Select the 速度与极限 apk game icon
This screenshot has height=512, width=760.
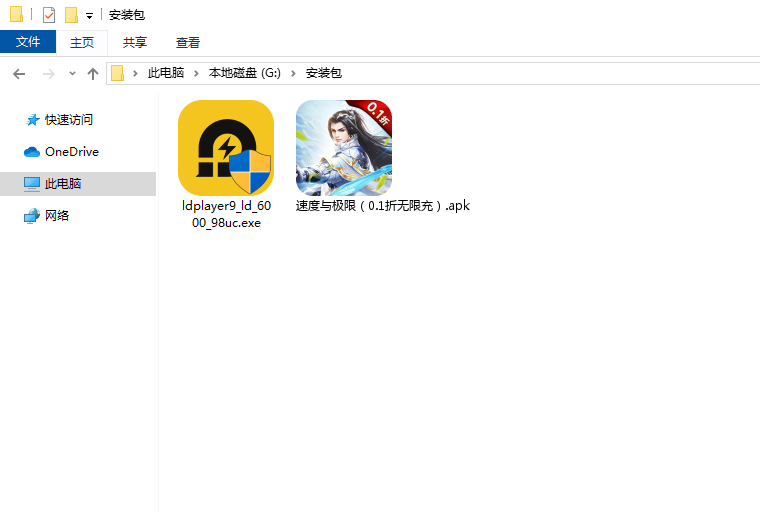click(x=344, y=148)
